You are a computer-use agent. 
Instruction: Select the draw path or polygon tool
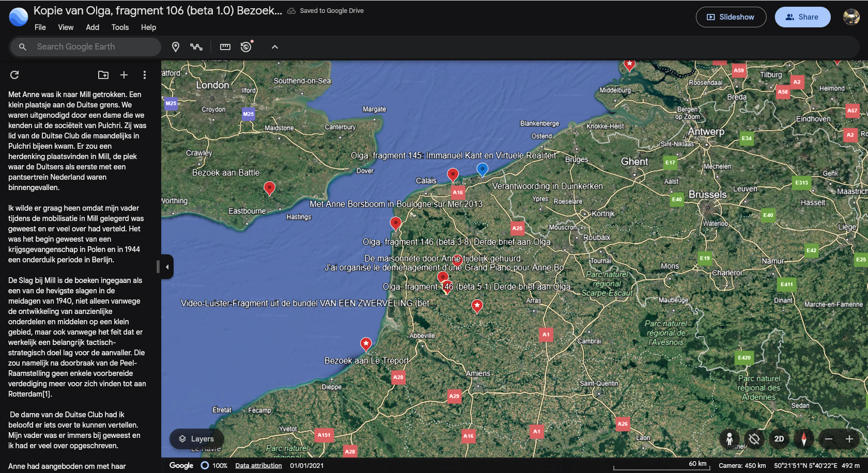(196, 47)
